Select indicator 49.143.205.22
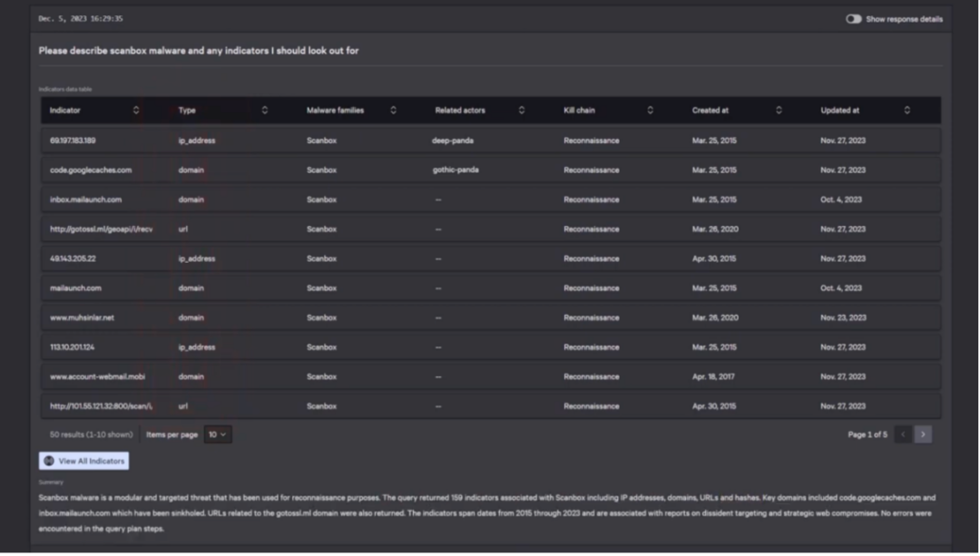980x556 pixels. [x=73, y=258]
